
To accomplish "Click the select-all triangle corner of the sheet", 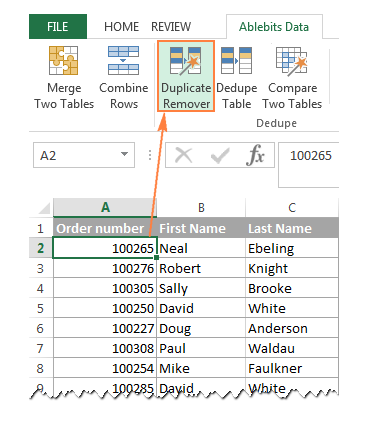I will (44, 209).
